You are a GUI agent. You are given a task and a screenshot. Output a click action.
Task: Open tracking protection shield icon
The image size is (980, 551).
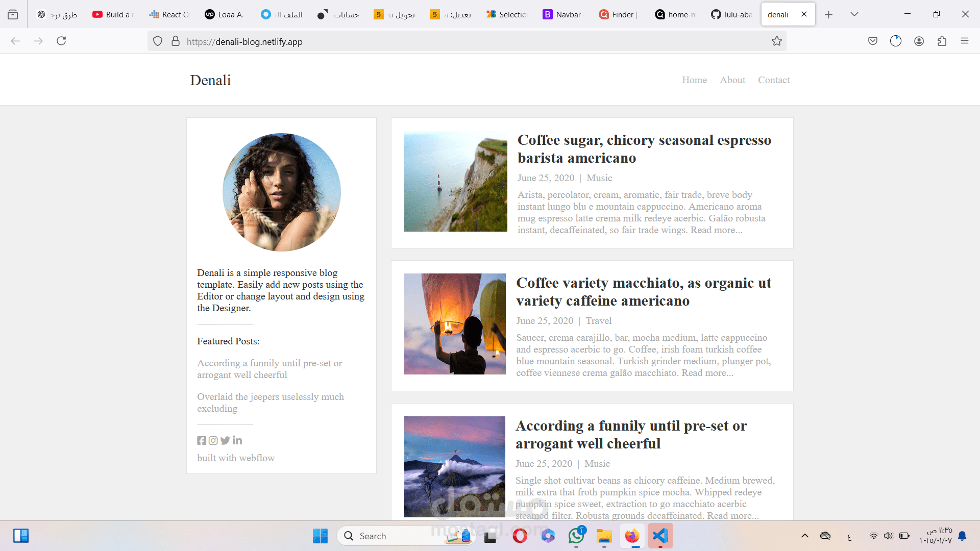pos(158,41)
